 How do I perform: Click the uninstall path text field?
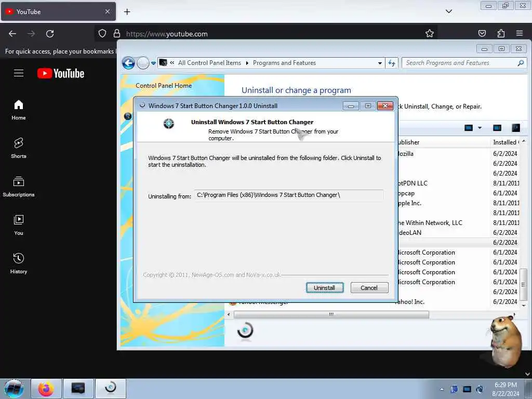click(x=289, y=195)
